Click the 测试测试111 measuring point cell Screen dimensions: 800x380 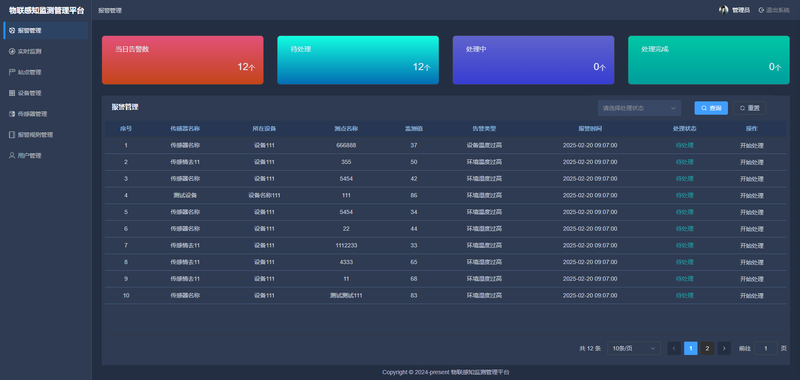(346, 295)
